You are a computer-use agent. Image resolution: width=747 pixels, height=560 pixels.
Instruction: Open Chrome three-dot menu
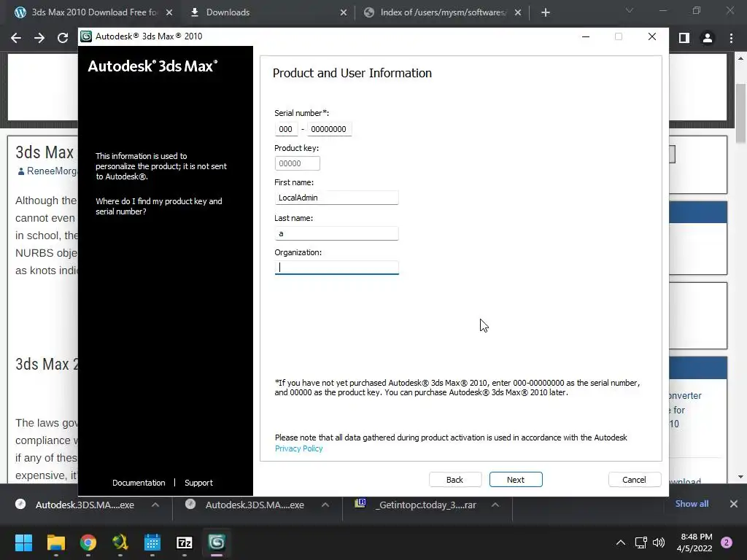(731, 38)
